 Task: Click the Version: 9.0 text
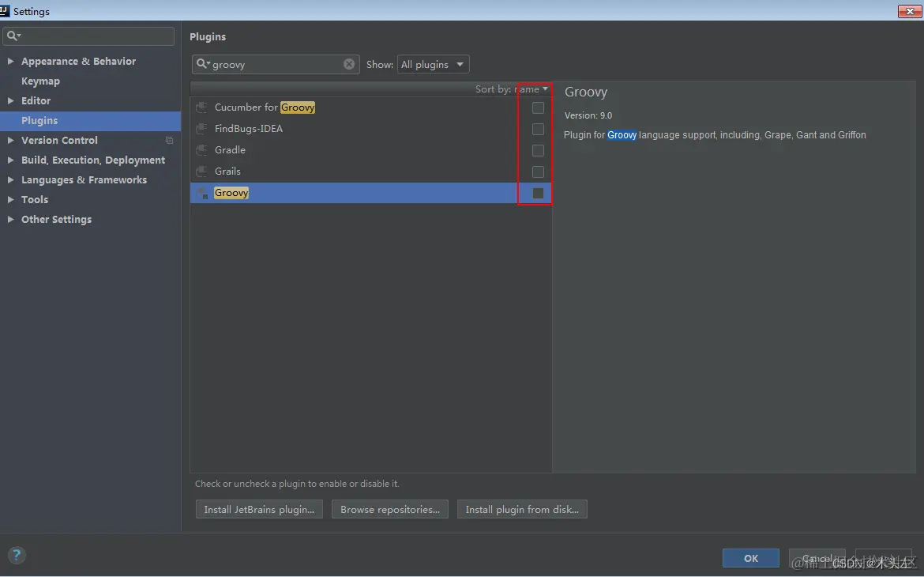pyautogui.click(x=588, y=115)
